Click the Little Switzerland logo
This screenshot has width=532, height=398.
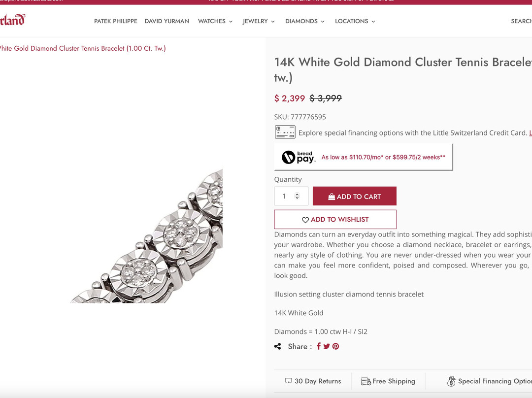click(12, 20)
